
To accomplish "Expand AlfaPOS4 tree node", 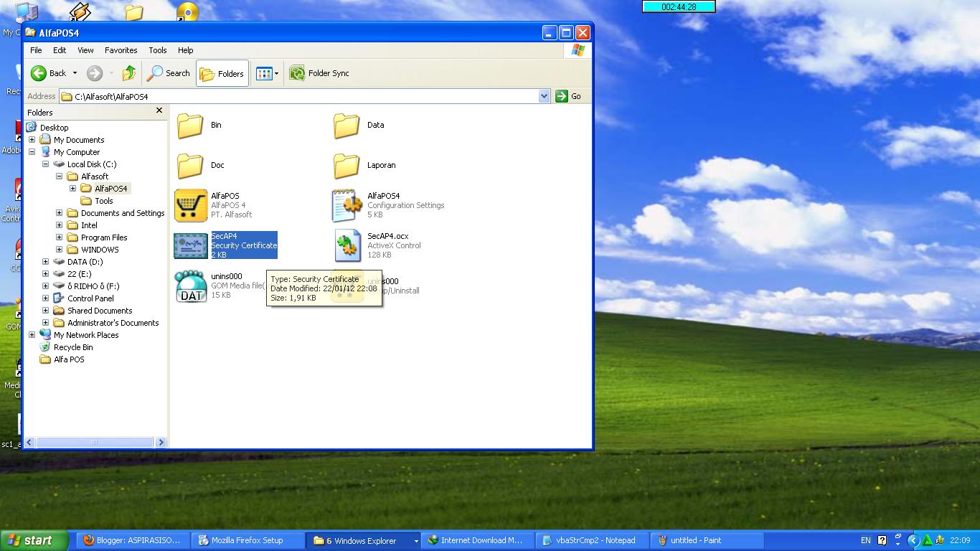I will pyautogui.click(x=72, y=189).
